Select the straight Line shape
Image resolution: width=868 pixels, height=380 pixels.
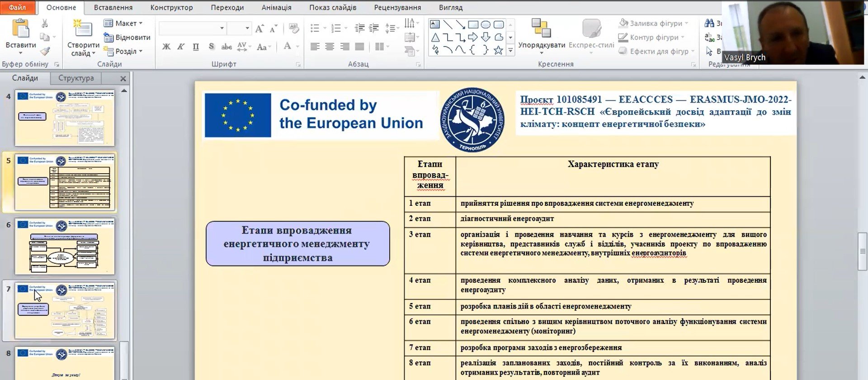click(x=448, y=24)
